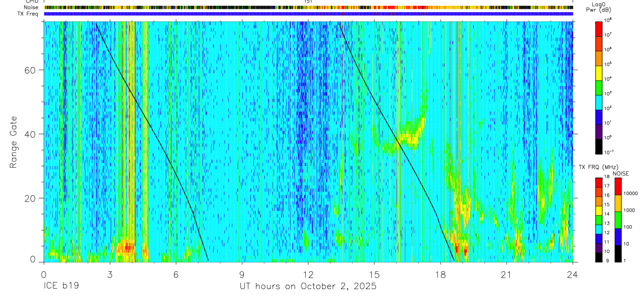Screen dimensions: 644x297
Task: Click the 'Range Gate' y-axis title
Action: (x=14, y=142)
